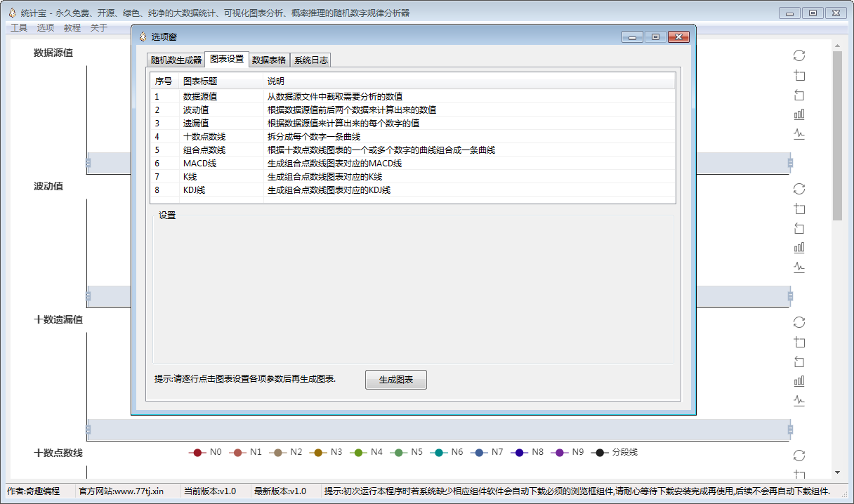854x504 pixels.
Task: Switch 十数遗漏值 chart to bar chart
Action: pos(799,381)
